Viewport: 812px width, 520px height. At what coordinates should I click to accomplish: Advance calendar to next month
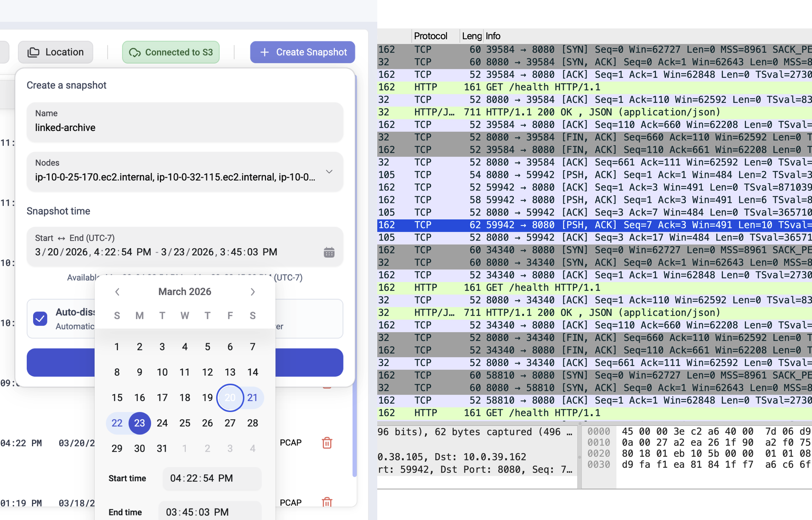253,292
